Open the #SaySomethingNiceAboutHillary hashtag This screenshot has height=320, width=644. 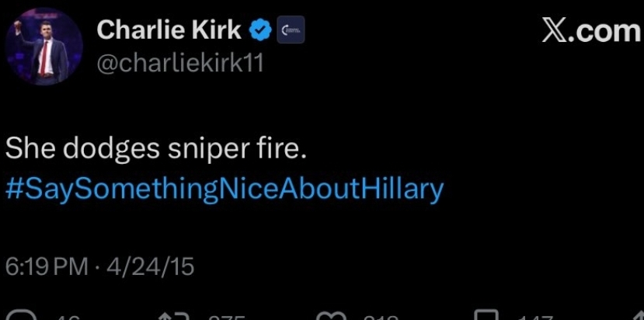[x=225, y=189]
